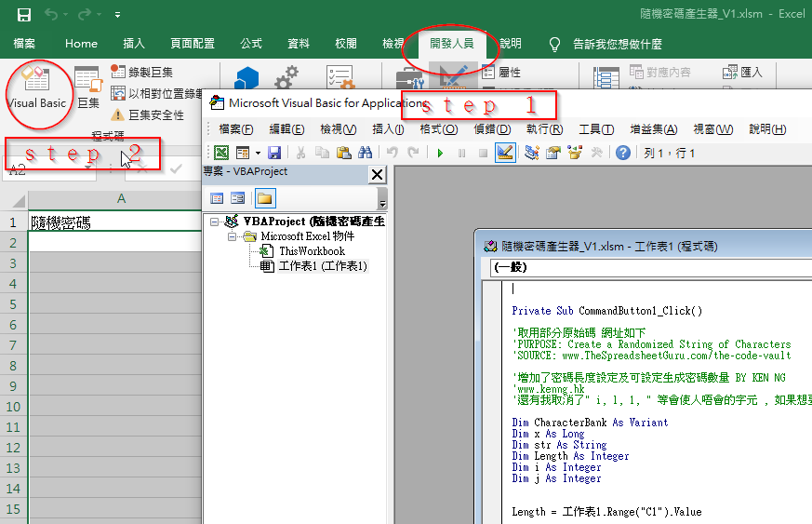Screen dimensions: 812x524
Task: Open the 偵錯(D) menu in VBA editor
Action: tap(492, 129)
